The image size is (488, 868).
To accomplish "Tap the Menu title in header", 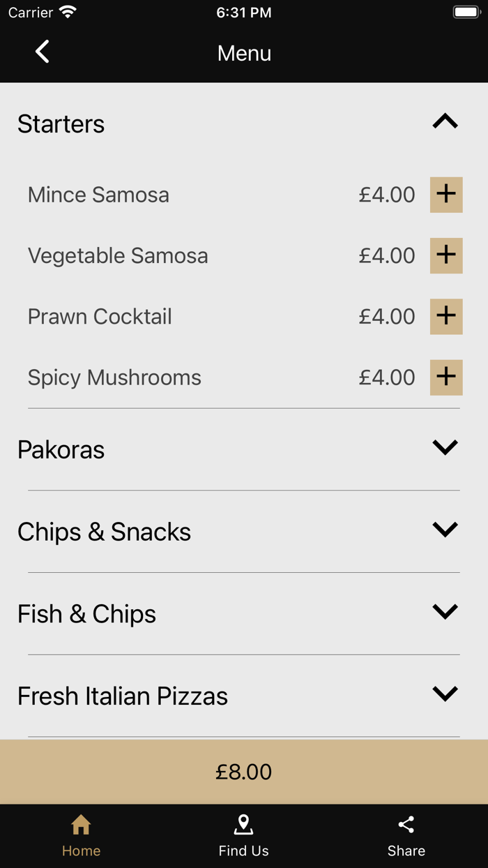I will (244, 53).
